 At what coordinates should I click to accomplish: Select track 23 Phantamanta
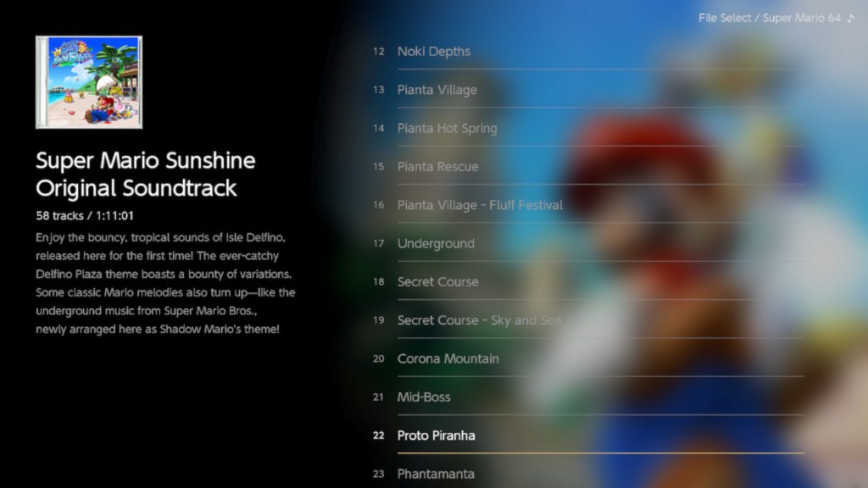coord(588,474)
